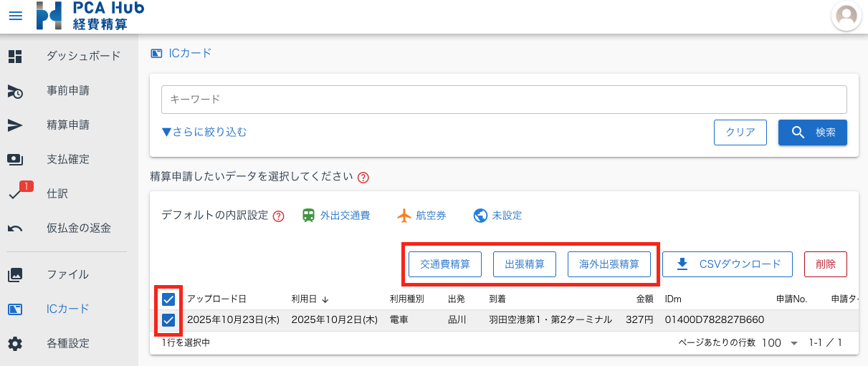This screenshot has height=366, width=868.
Task: Click the dashboard grid icon in sidebar
Action: click(x=15, y=56)
